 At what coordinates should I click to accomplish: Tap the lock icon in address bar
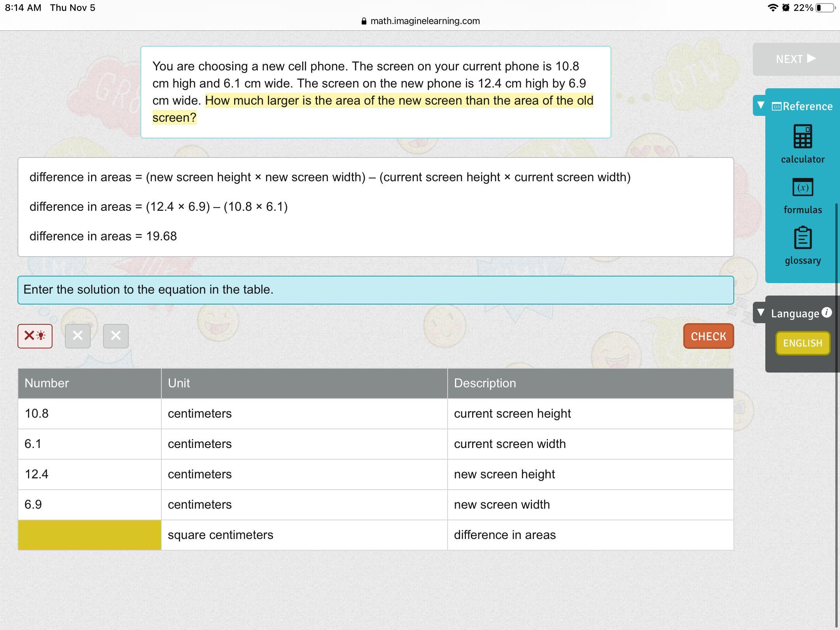pyautogui.click(x=364, y=21)
